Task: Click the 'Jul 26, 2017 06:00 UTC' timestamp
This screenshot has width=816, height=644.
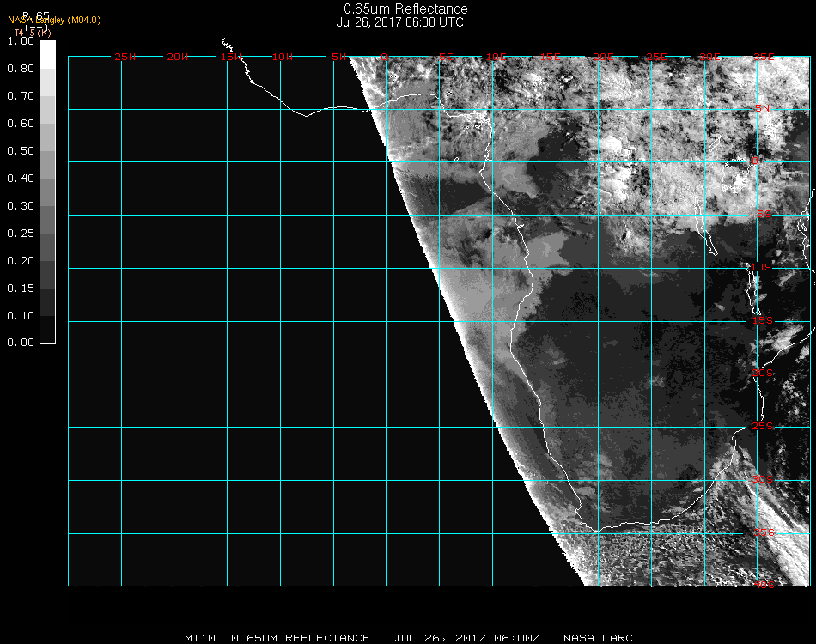Action: (x=400, y=22)
